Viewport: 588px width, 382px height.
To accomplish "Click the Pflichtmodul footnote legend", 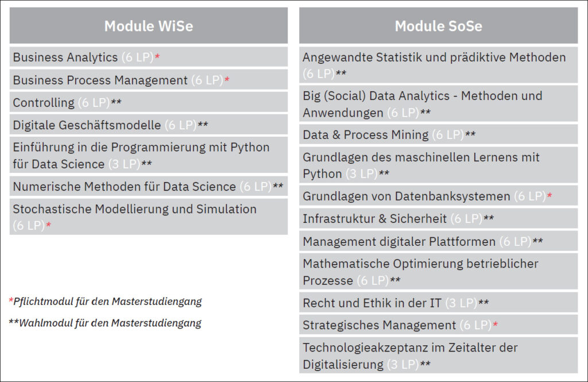I will [x=106, y=302].
